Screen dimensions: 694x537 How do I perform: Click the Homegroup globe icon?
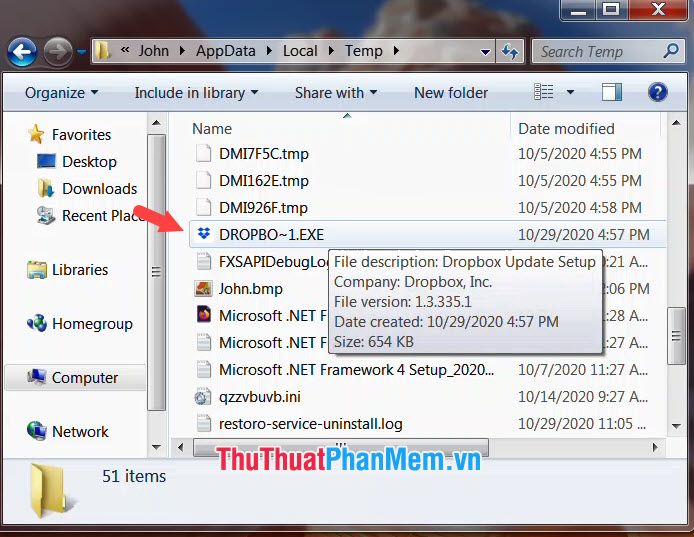[x=37, y=323]
